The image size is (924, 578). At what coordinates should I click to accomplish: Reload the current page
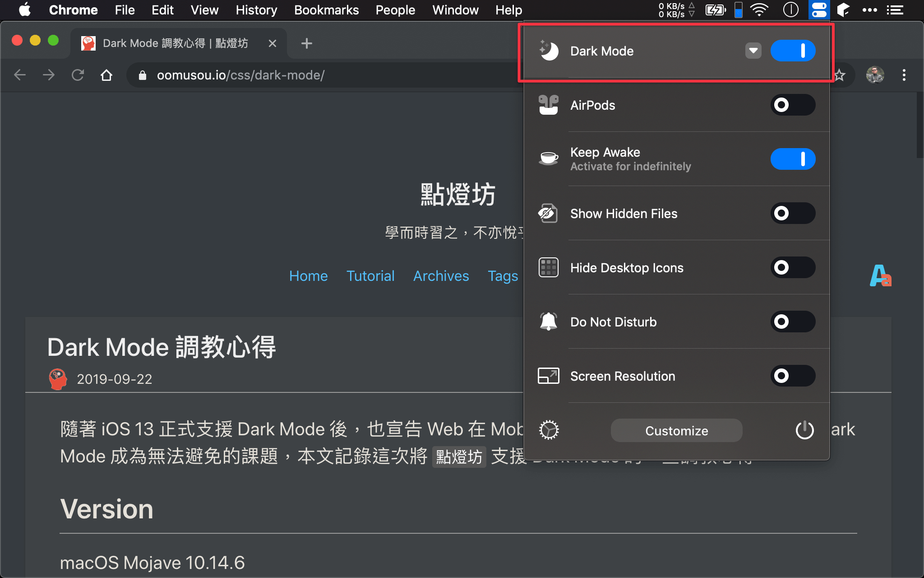[78, 75]
